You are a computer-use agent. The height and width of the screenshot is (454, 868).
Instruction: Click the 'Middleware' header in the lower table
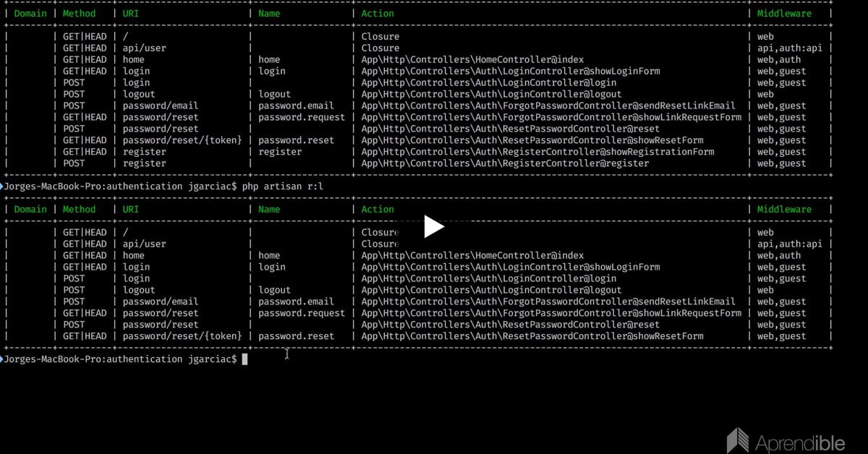click(x=784, y=209)
